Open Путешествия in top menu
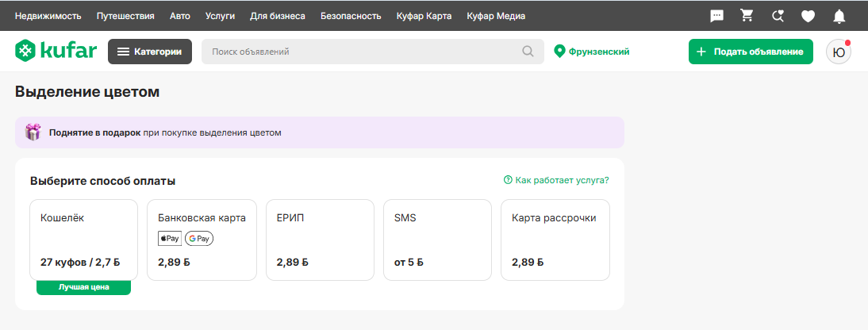Viewport: 868px width, 330px height. pos(125,16)
